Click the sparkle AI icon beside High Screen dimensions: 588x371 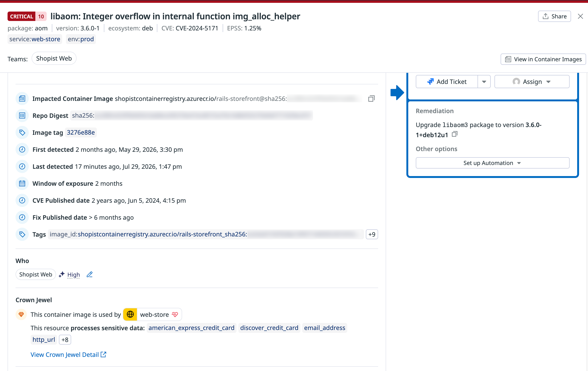coord(62,275)
